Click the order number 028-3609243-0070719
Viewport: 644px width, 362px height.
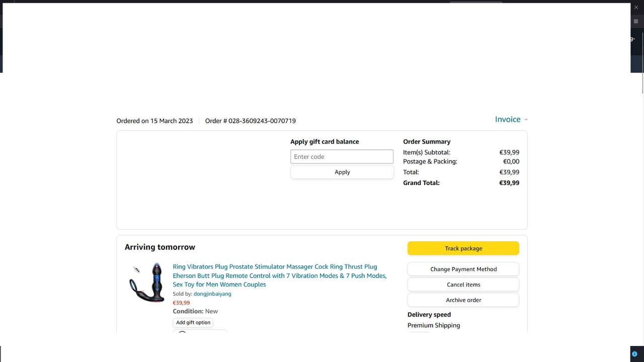tap(262, 121)
